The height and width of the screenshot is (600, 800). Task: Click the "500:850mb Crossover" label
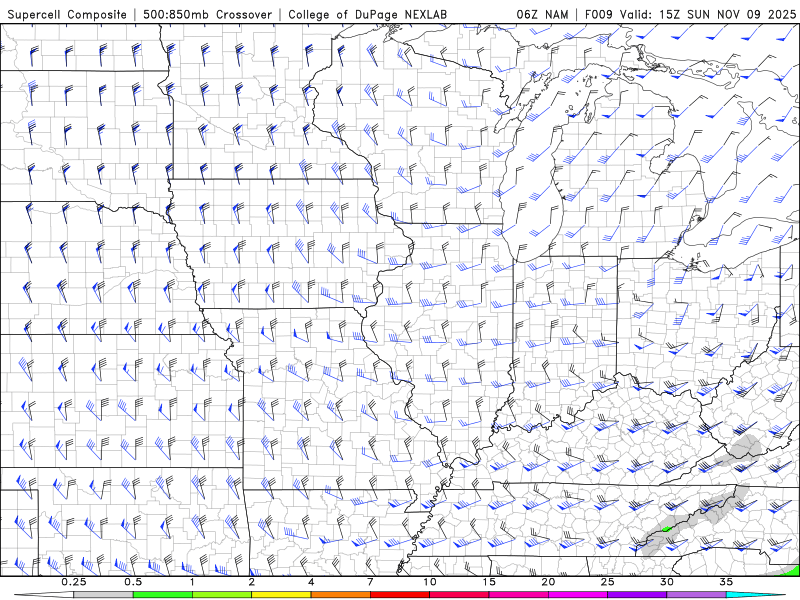(207, 15)
